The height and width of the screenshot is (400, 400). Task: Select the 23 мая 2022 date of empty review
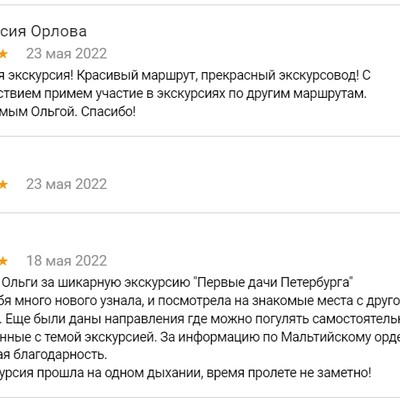(67, 184)
